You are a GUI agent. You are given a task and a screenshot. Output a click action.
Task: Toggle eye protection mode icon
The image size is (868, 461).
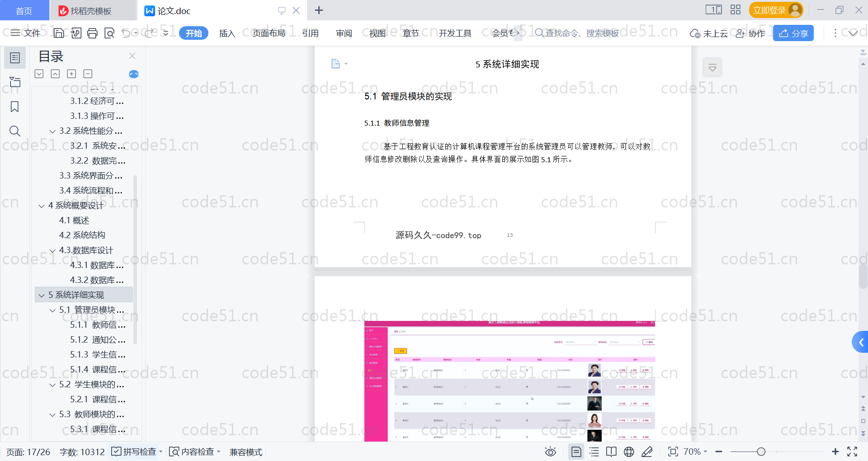click(551, 452)
